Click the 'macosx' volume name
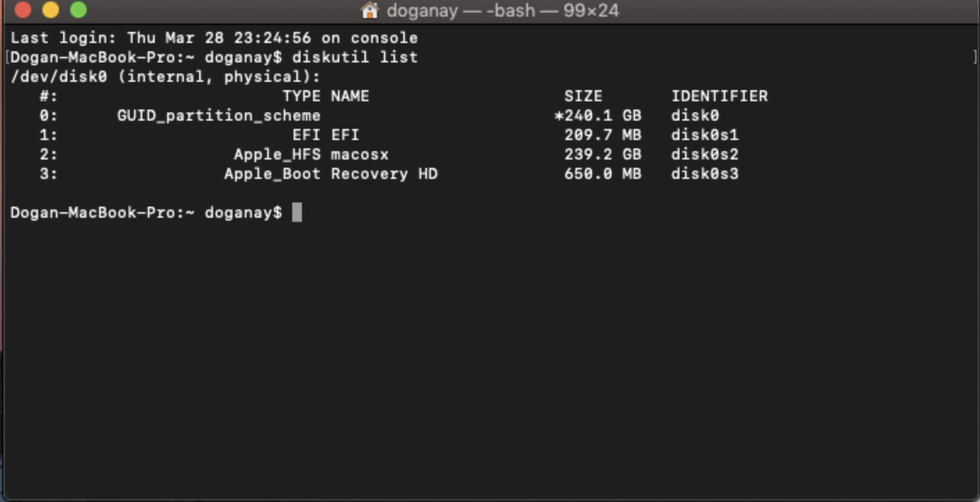The width and height of the screenshot is (980, 502). click(x=360, y=154)
